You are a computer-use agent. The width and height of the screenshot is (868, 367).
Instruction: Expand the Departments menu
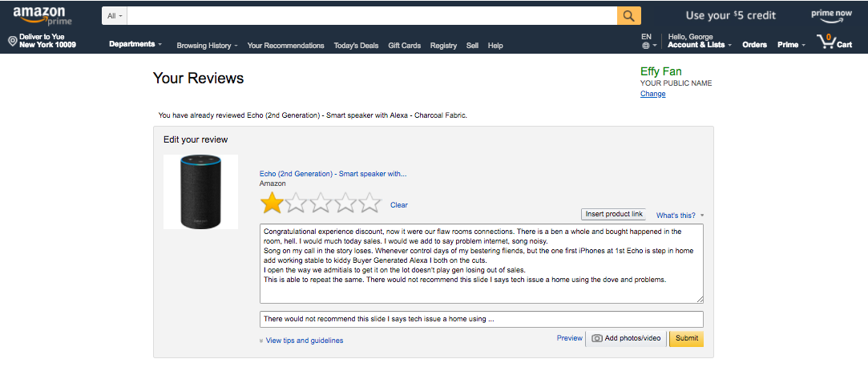(135, 45)
